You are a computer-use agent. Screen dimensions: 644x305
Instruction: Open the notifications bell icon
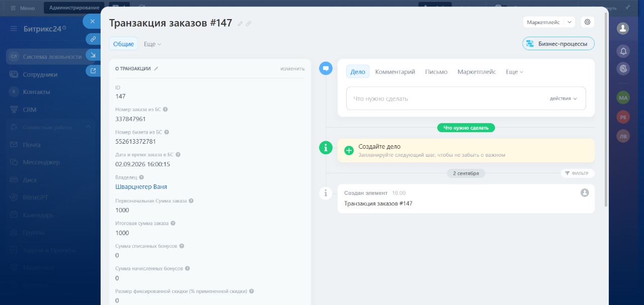click(623, 51)
